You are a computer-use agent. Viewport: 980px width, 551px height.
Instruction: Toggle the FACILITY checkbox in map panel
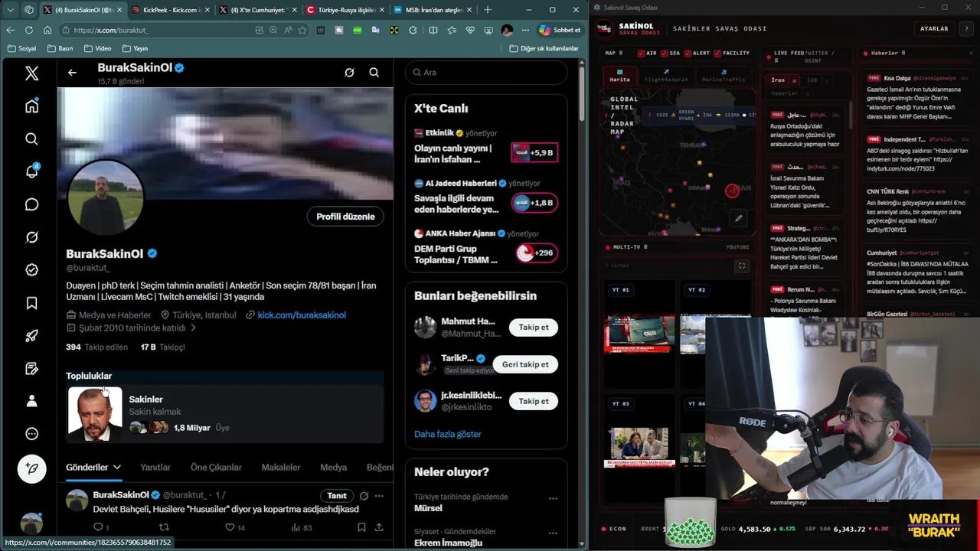pos(717,54)
